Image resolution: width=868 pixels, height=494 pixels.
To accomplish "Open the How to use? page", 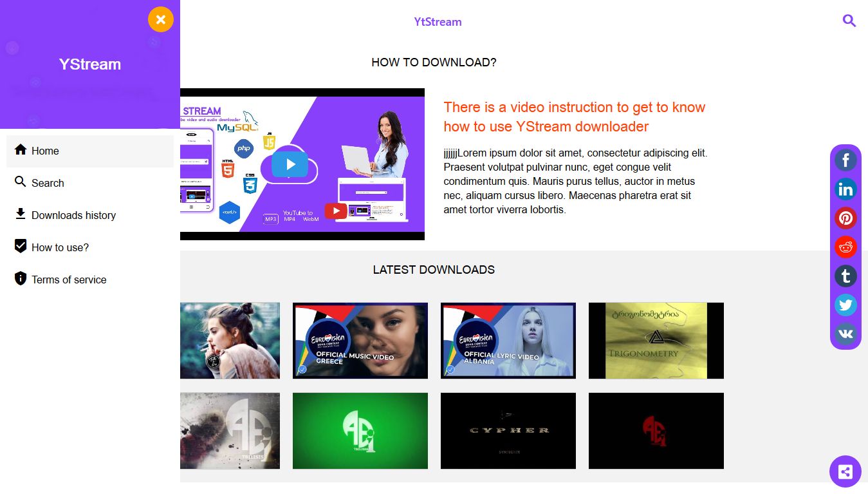I will click(90, 248).
